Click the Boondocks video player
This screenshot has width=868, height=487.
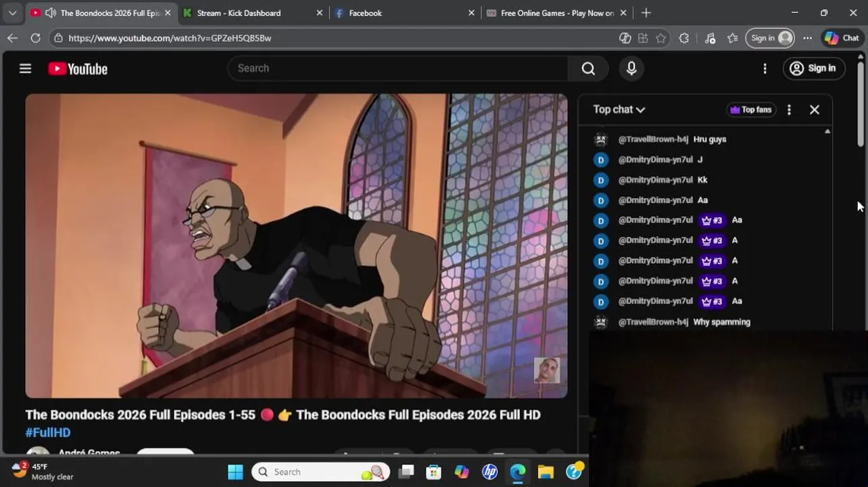296,246
